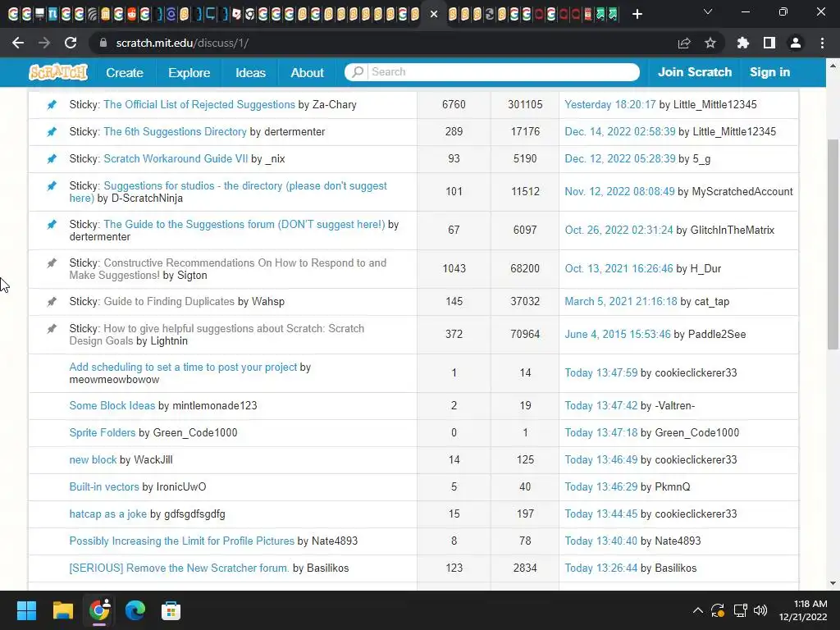Click pin icon of Constructive Recommendations sticky
The image size is (840, 630).
(x=52, y=263)
